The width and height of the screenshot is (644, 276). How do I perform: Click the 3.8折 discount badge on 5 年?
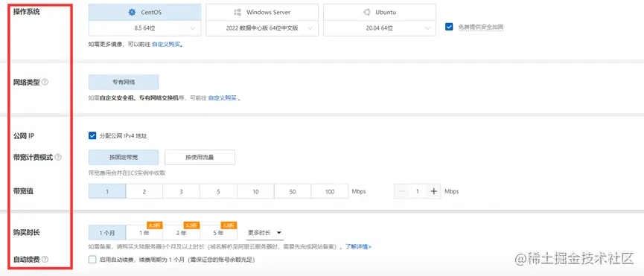pyautogui.click(x=229, y=225)
